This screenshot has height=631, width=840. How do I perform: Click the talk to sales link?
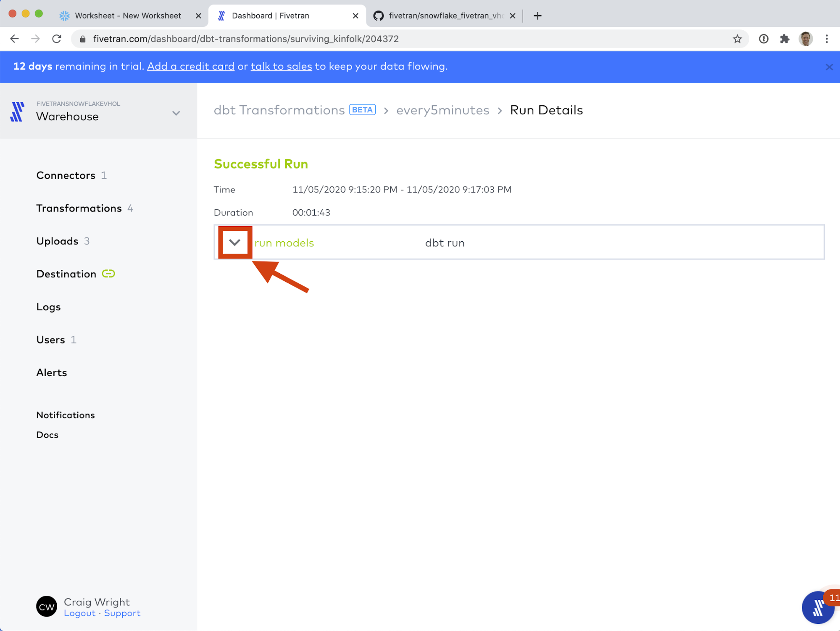[x=281, y=66]
